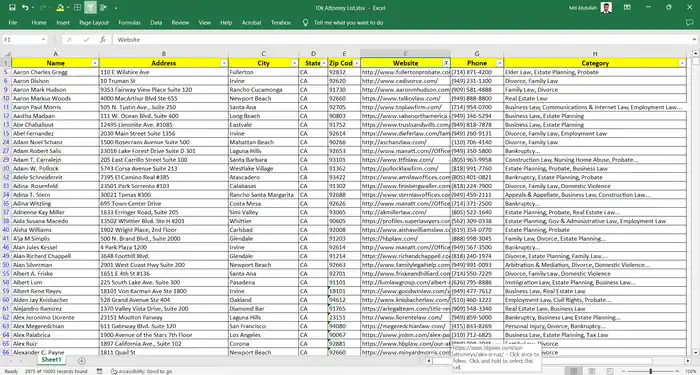Apply the yellow Fill Color bucket
700x375 pixels.
(60, 8)
